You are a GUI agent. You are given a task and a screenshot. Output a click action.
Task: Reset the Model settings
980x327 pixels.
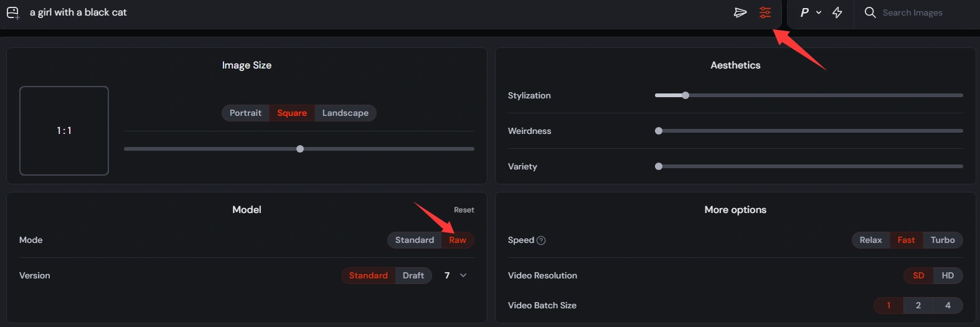tap(464, 210)
